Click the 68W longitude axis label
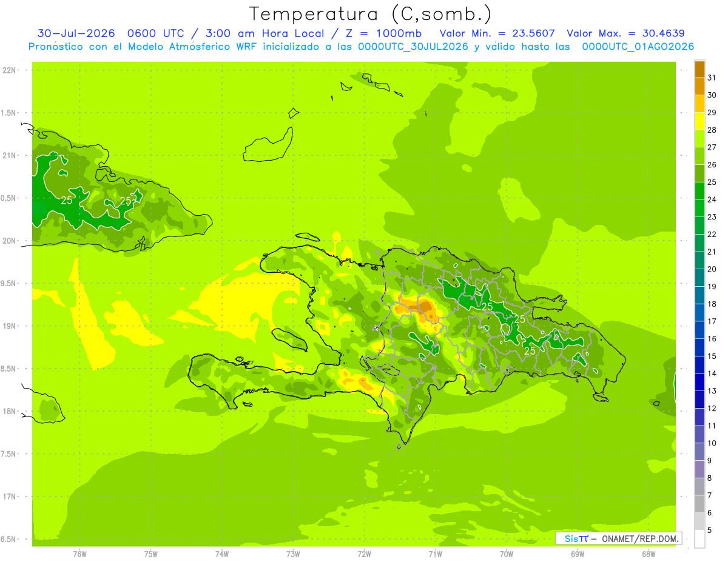This screenshot has width=728, height=562. 649,554
